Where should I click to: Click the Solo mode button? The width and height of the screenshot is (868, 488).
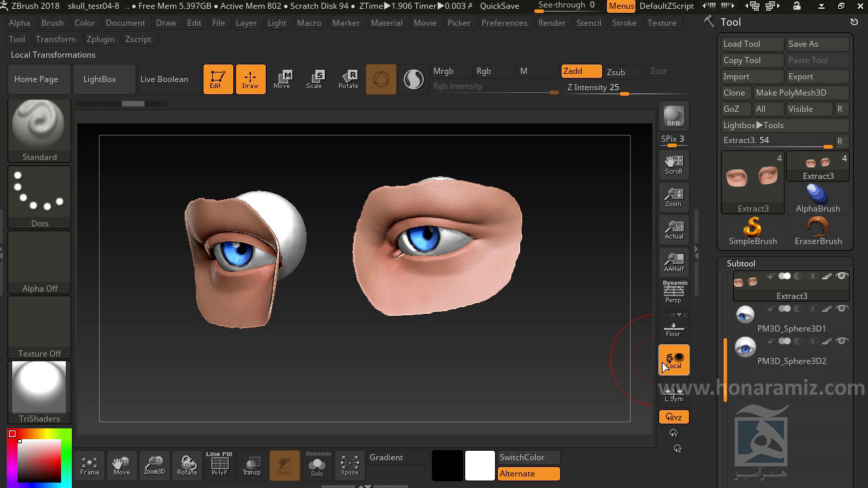[x=317, y=466]
